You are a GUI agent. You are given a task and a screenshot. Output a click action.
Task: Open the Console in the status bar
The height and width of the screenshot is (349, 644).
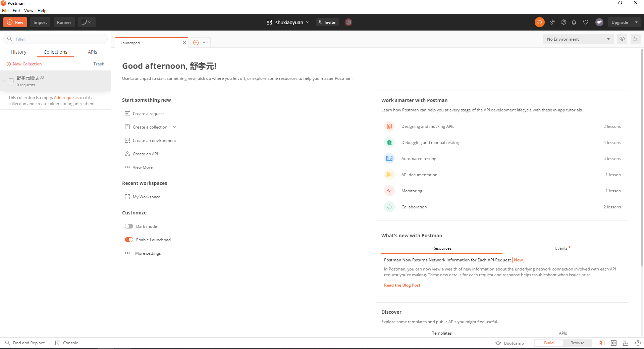tap(67, 343)
